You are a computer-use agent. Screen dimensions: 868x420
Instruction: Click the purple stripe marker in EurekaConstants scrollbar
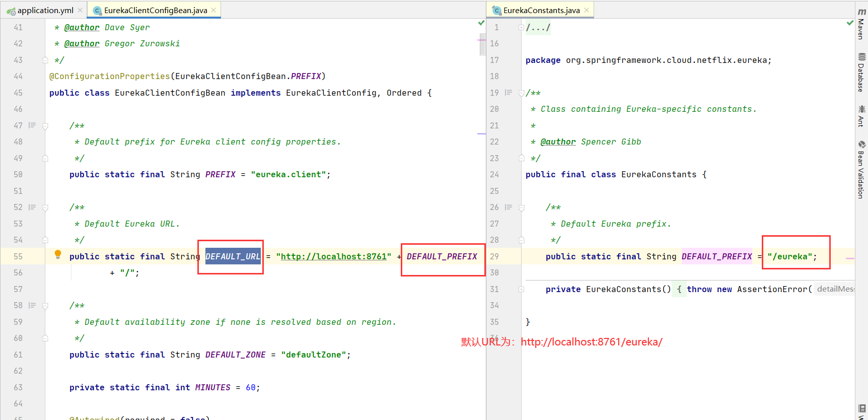[x=850, y=258]
